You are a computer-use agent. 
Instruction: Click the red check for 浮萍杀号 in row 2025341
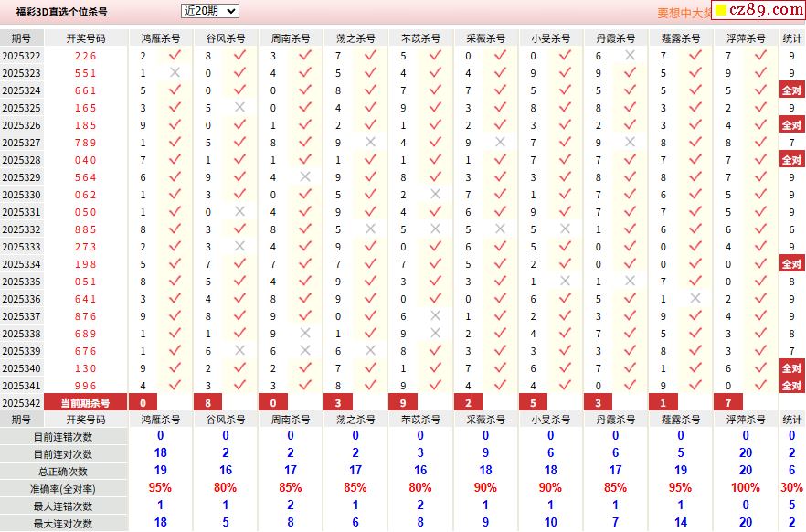pos(760,385)
